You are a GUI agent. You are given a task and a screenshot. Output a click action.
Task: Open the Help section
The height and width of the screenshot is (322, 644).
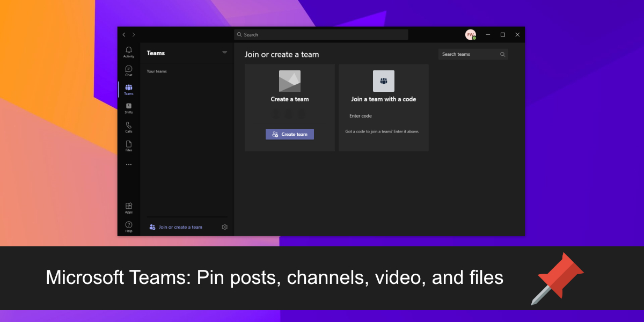click(x=128, y=225)
